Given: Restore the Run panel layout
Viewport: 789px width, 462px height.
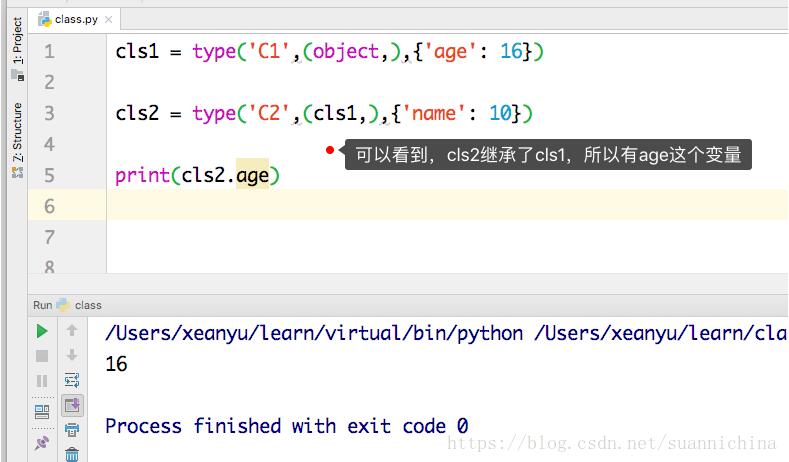Looking at the screenshot, I should click(42, 412).
